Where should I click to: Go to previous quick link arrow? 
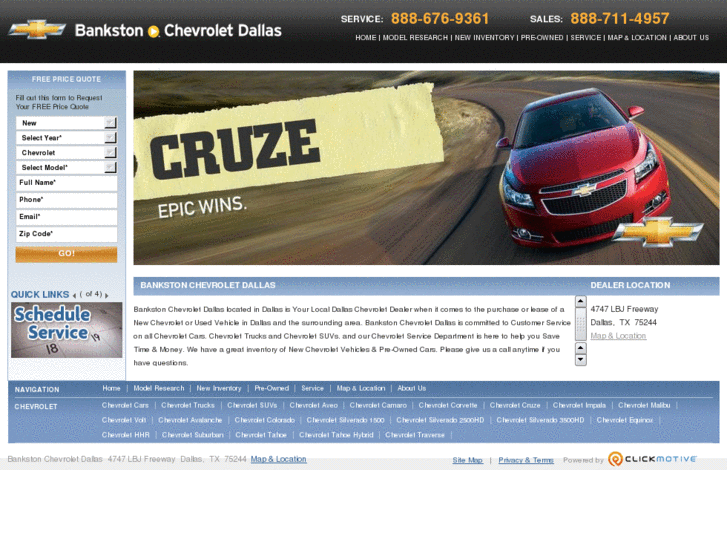pos(74,295)
